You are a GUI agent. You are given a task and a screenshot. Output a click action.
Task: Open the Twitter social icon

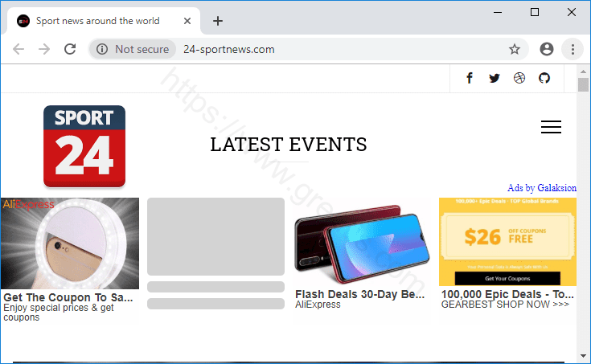494,78
